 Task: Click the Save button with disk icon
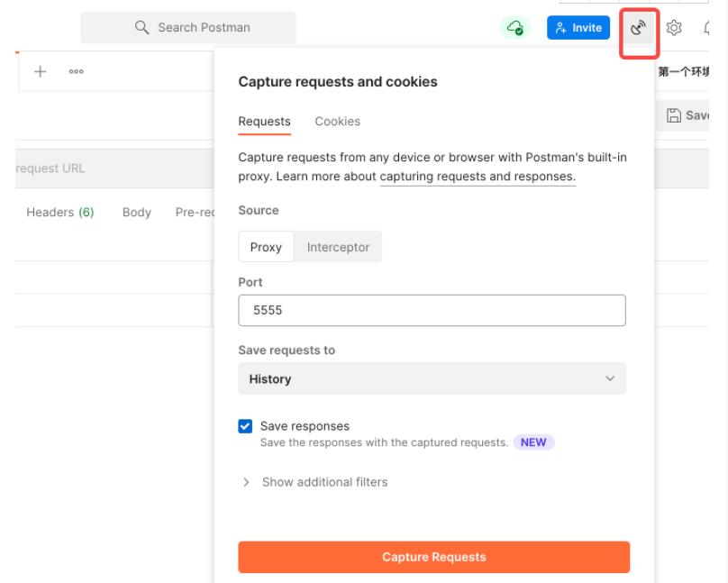point(683,115)
